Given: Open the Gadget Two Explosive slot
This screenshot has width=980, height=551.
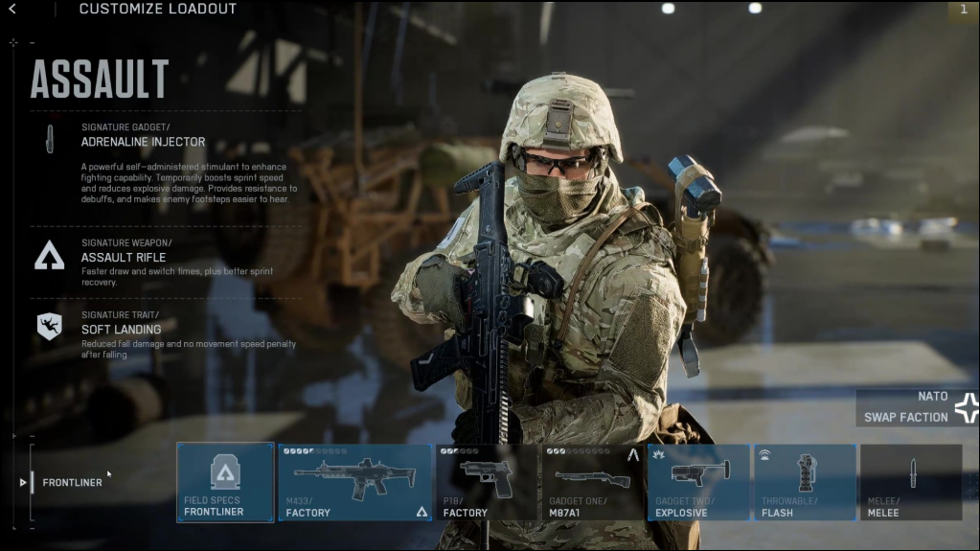Looking at the screenshot, I should point(698,482).
